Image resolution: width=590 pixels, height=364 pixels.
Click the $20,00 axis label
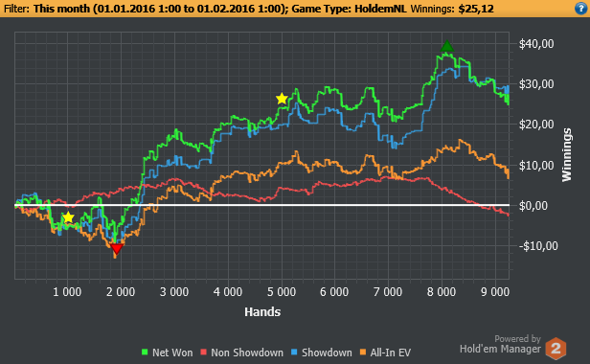pyautogui.click(x=536, y=125)
